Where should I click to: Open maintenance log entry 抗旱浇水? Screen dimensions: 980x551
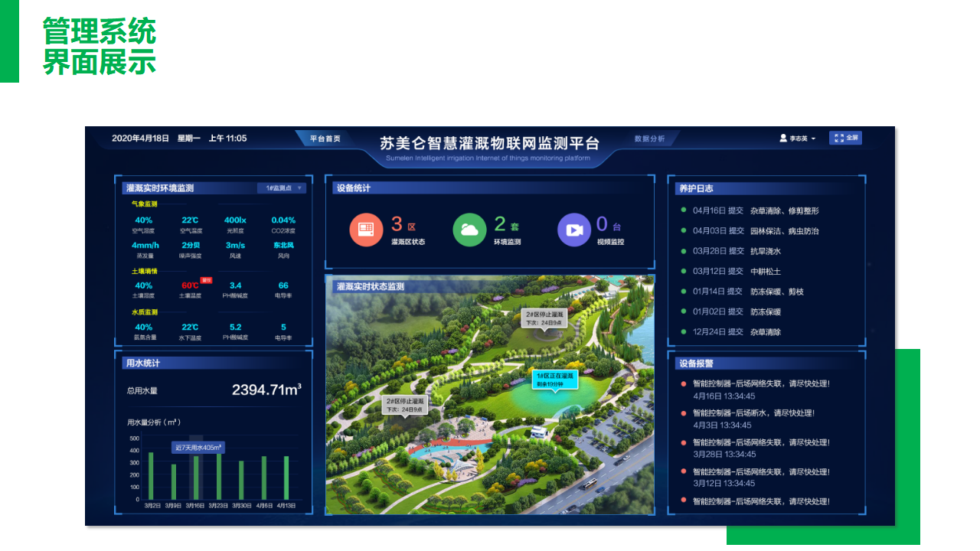point(766,251)
